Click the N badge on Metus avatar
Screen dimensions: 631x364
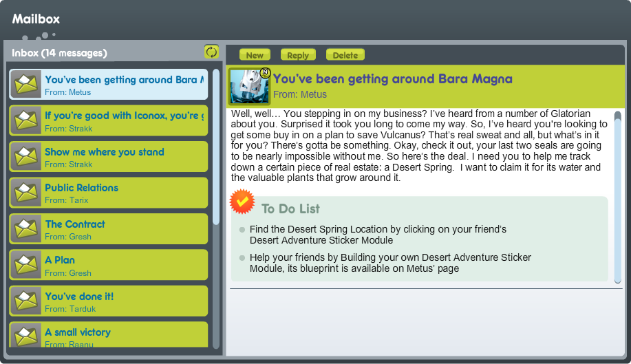pos(265,72)
